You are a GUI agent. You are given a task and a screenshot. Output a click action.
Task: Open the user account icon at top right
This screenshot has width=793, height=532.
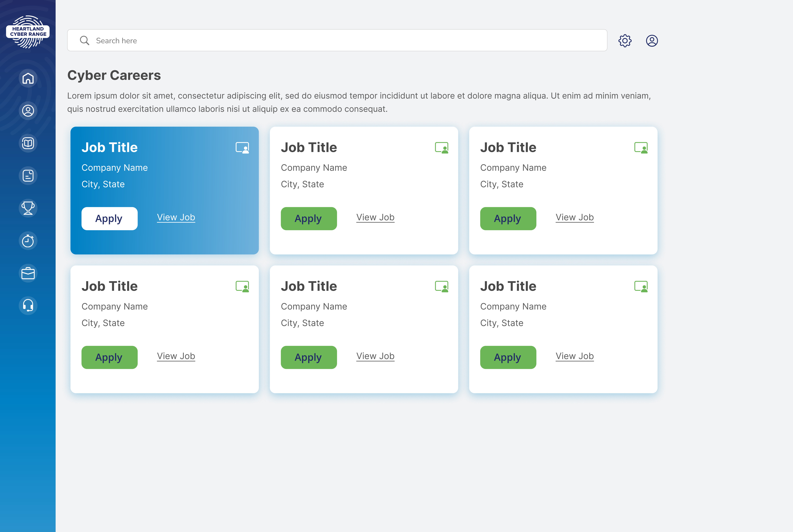(x=652, y=41)
